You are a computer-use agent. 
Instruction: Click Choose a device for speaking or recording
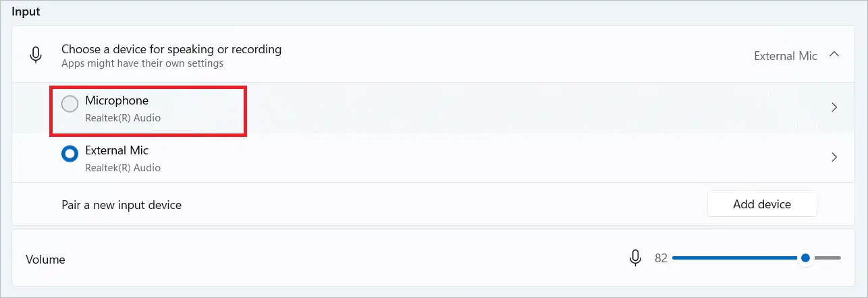(x=171, y=49)
